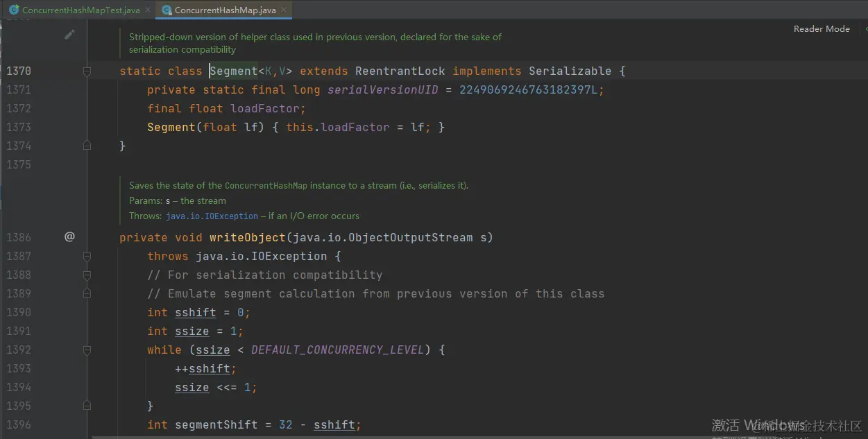Collapse the while loop fold at line 1392
Screen dimensions: 868x439
(x=87, y=350)
